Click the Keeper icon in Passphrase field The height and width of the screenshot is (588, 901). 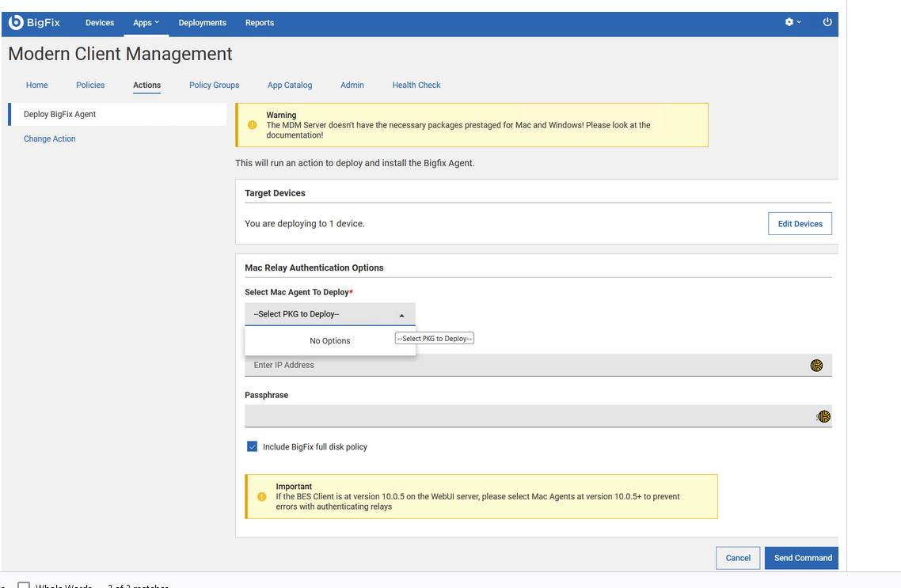pyautogui.click(x=823, y=416)
